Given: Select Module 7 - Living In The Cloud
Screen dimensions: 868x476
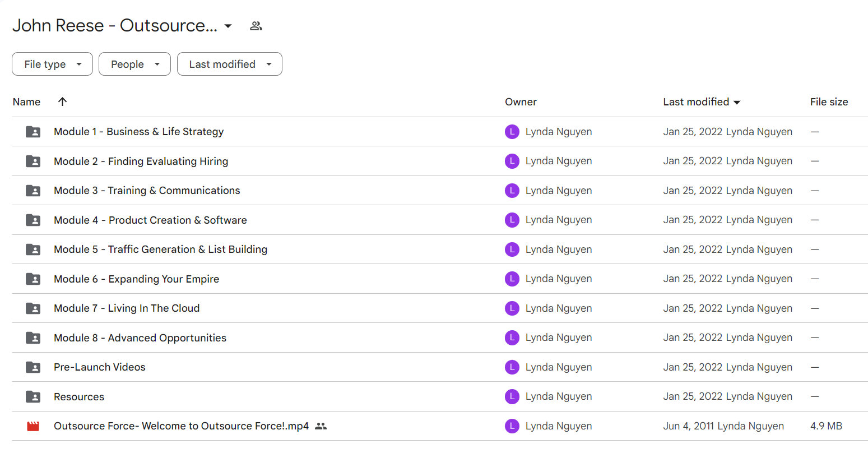Looking at the screenshot, I should (127, 308).
